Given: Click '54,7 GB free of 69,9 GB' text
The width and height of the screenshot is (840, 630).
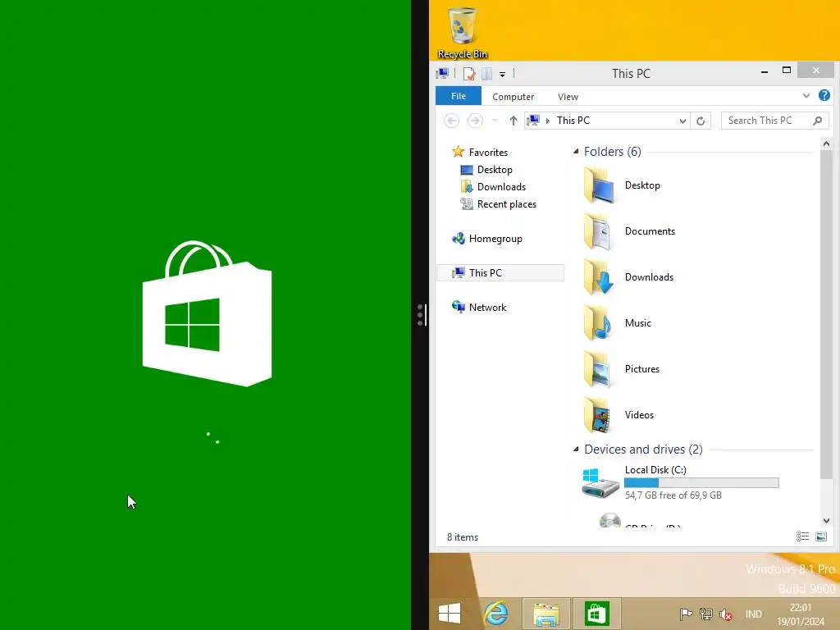Looking at the screenshot, I should click(673, 495).
